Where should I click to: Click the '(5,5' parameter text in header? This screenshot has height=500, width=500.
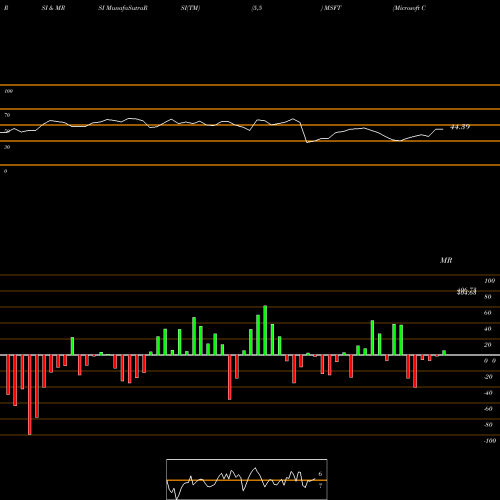click(x=257, y=8)
